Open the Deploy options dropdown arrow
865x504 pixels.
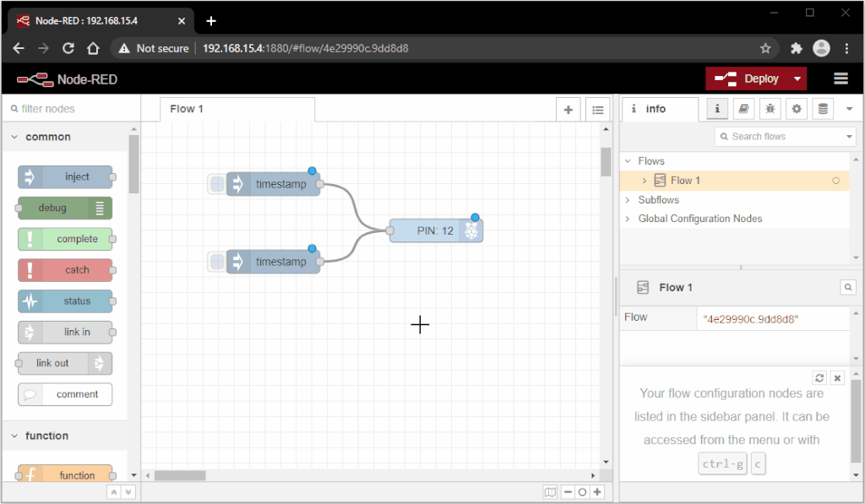(797, 79)
